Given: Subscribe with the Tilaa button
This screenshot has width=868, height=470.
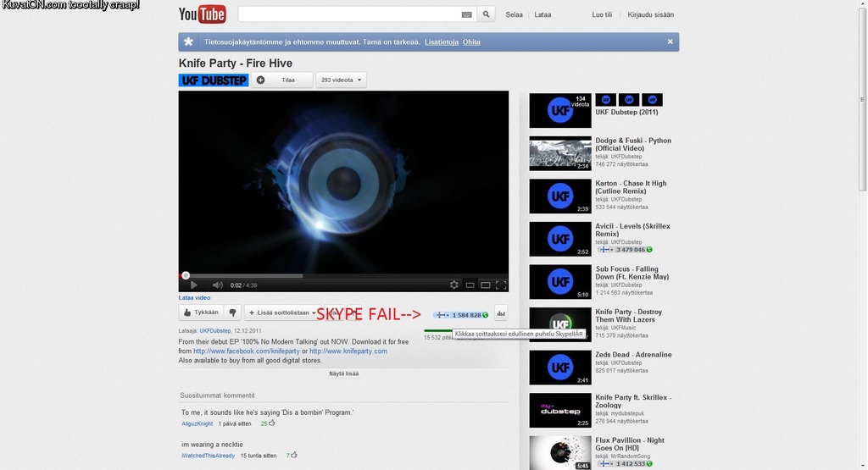Looking at the screenshot, I should point(281,80).
